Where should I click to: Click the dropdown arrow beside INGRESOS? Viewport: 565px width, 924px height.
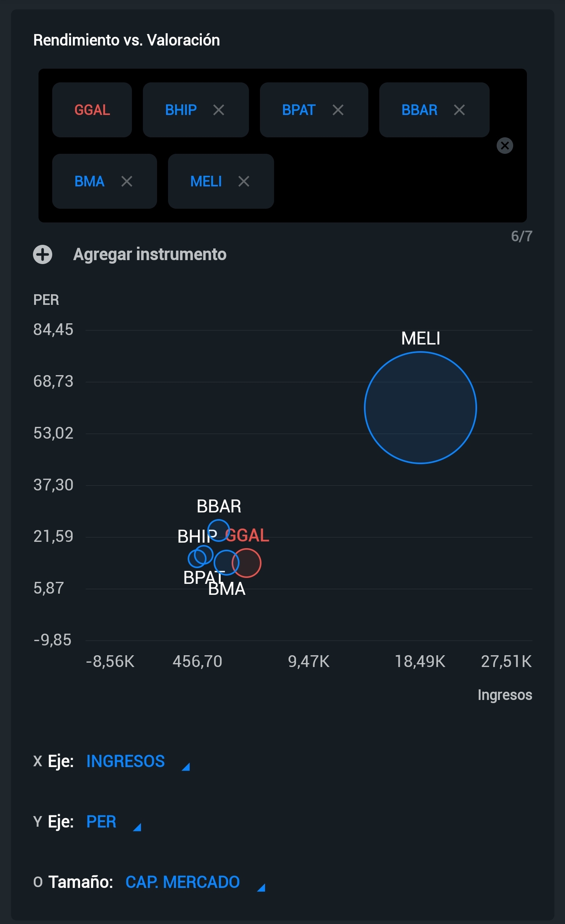pos(186,767)
